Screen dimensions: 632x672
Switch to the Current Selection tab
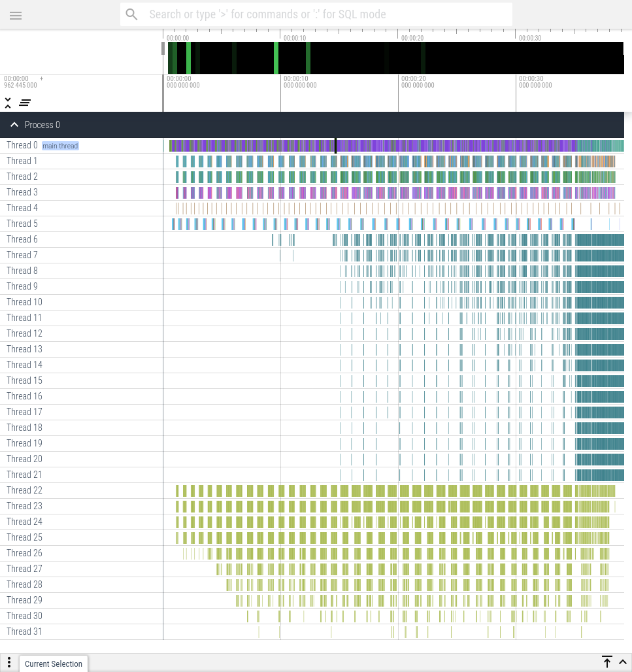54,664
